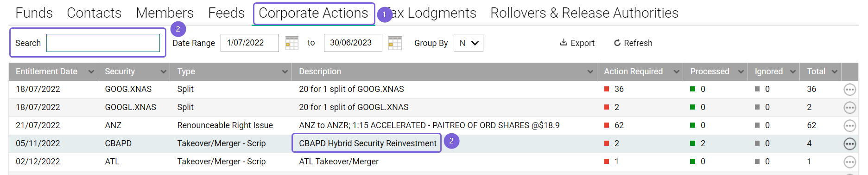The height and width of the screenshot is (175, 868).
Task: Open CBAPD Hybrid Security Reinvestment description
Action: [x=367, y=143]
